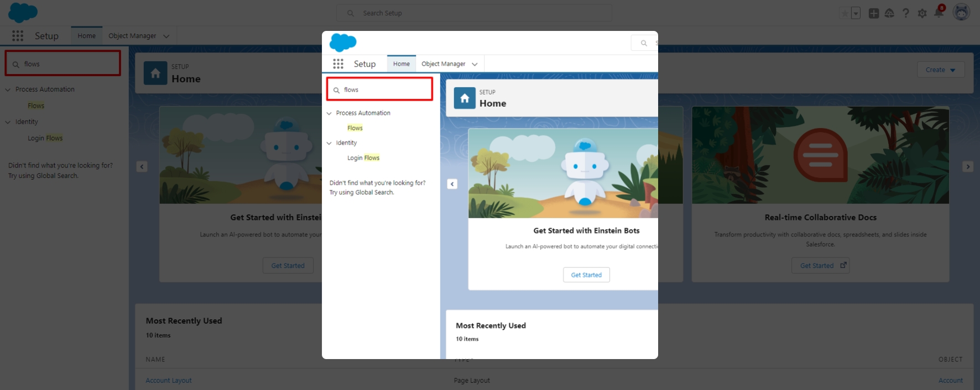Open the Real-time Collaborative Docs banner image
Image resolution: width=980 pixels, height=390 pixels.
pyautogui.click(x=820, y=155)
